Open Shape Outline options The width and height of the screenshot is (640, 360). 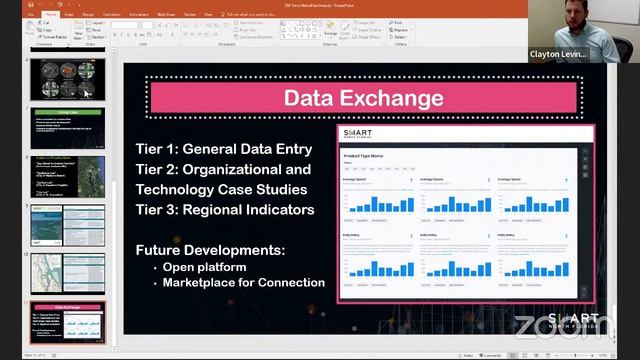(367, 30)
